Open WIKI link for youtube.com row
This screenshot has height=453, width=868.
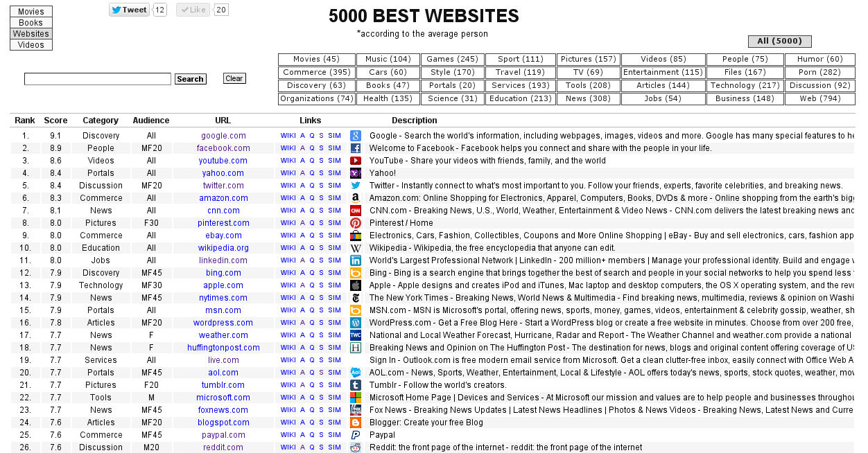288,161
